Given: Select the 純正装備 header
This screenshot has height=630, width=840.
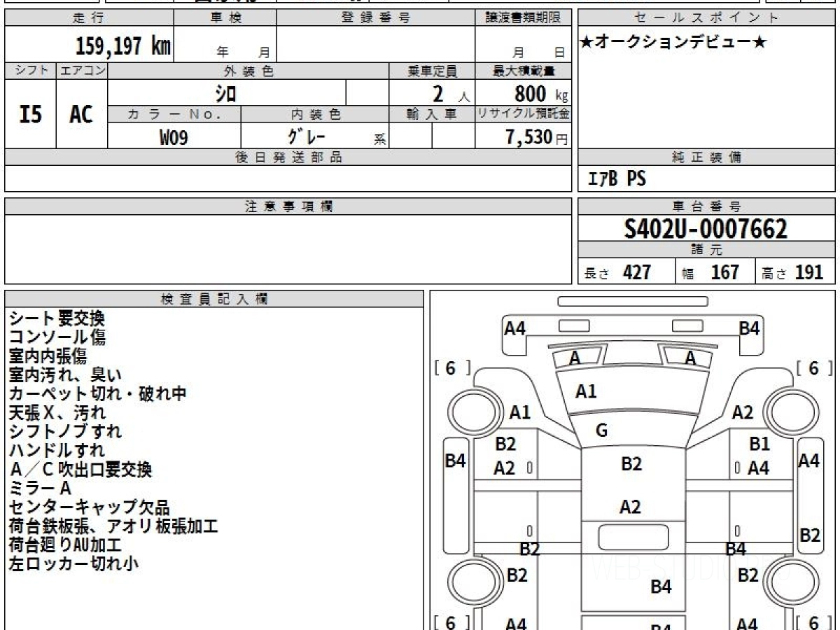Looking at the screenshot, I should [x=706, y=157].
